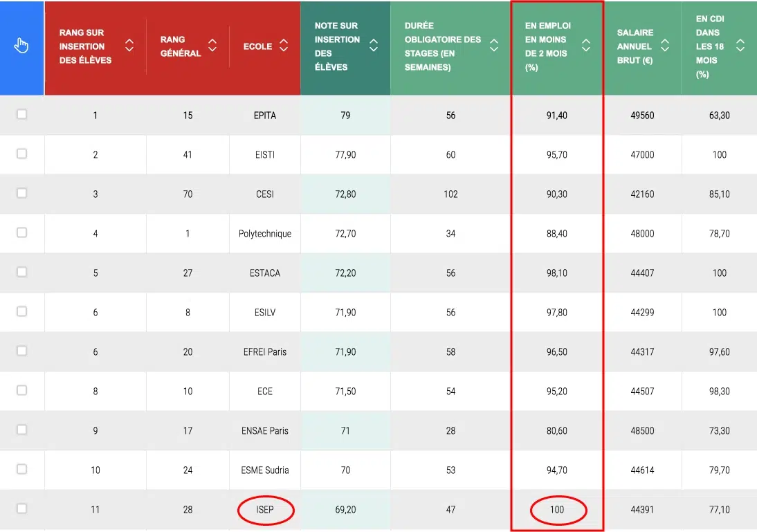Click the ENSAE Paris school name
757x532 pixels.
[x=265, y=430]
